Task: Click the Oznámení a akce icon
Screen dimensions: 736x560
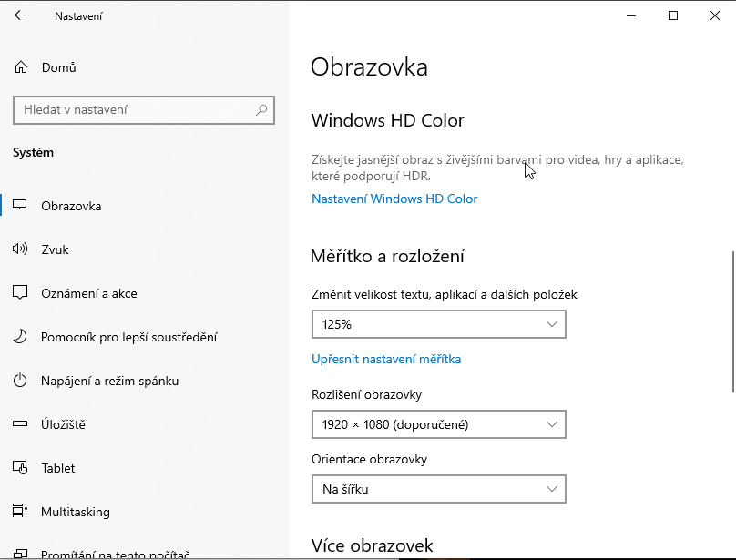Action: 20,293
